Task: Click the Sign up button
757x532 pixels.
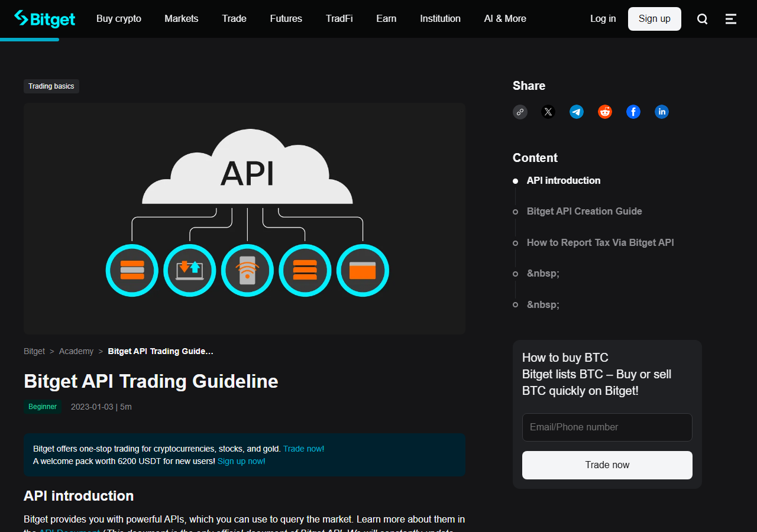Action: point(655,19)
